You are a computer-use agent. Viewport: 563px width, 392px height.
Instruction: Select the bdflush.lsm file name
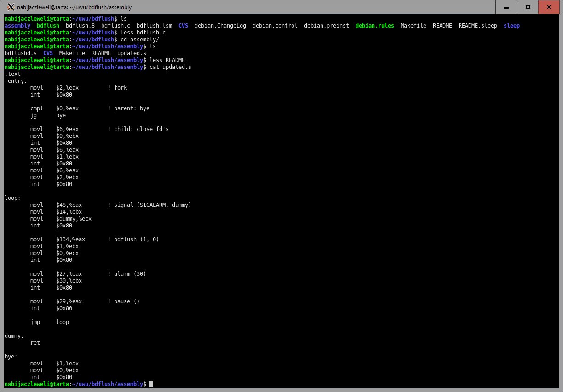[154, 26]
